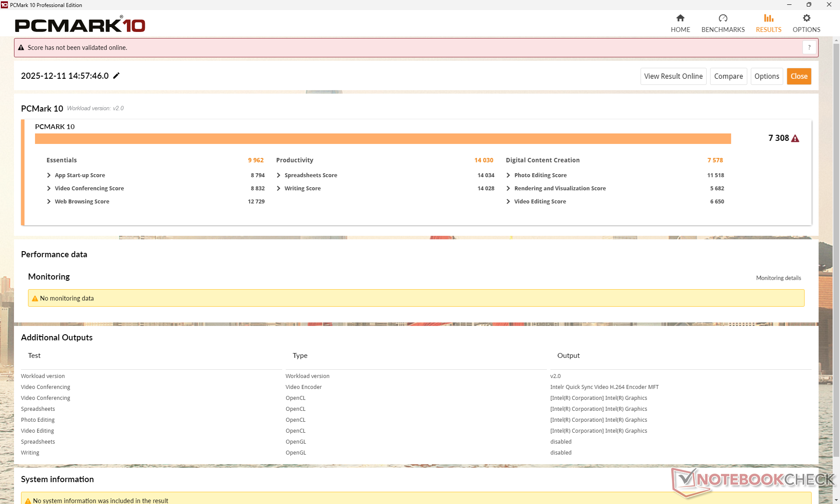Click the Compare button
This screenshot has width=840, height=504.
point(728,76)
